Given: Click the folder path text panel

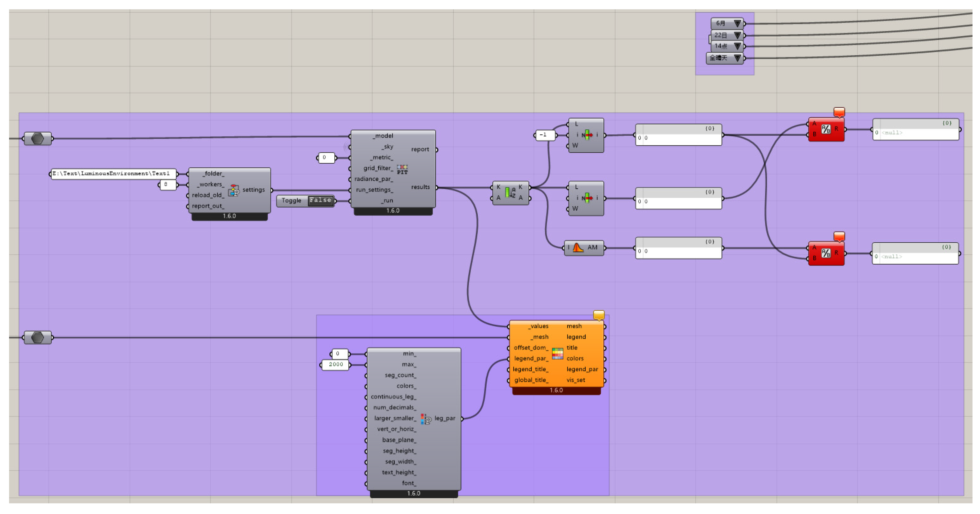Looking at the screenshot, I should click(x=113, y=174).
